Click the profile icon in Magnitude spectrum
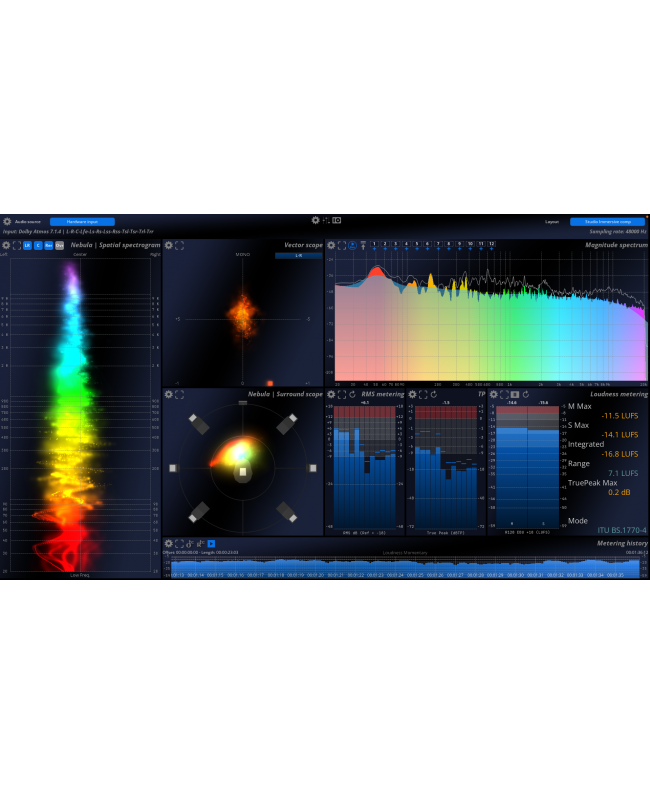Viewport: 650px width, 794px height. pyautogui.click(x=352, y=245)
